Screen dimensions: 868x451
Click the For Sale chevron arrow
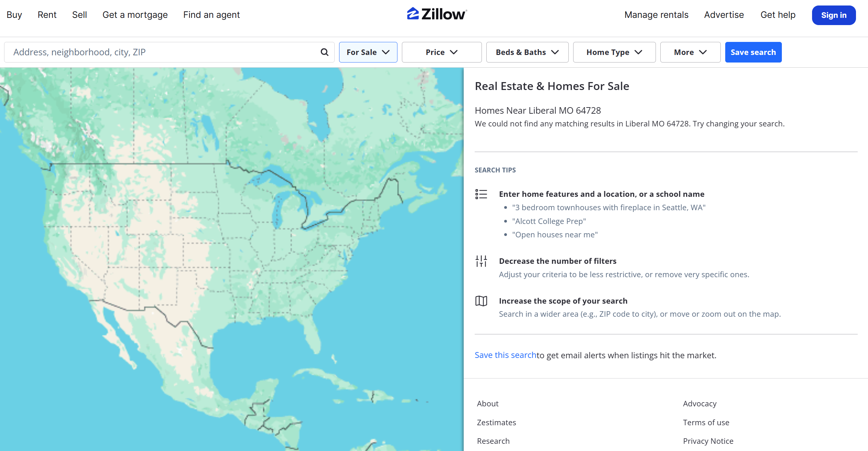pyautogui.click(x=386, y=52)
